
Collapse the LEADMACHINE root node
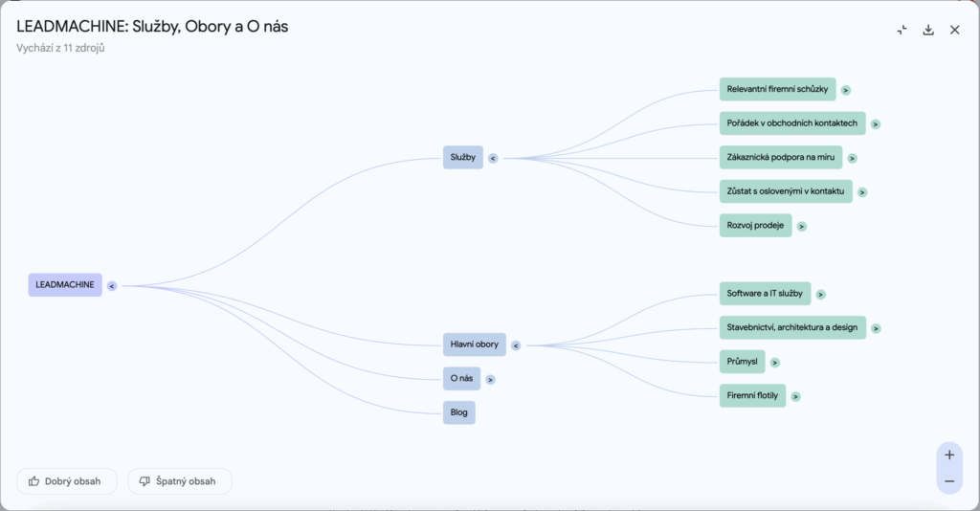tap(112, 286)
